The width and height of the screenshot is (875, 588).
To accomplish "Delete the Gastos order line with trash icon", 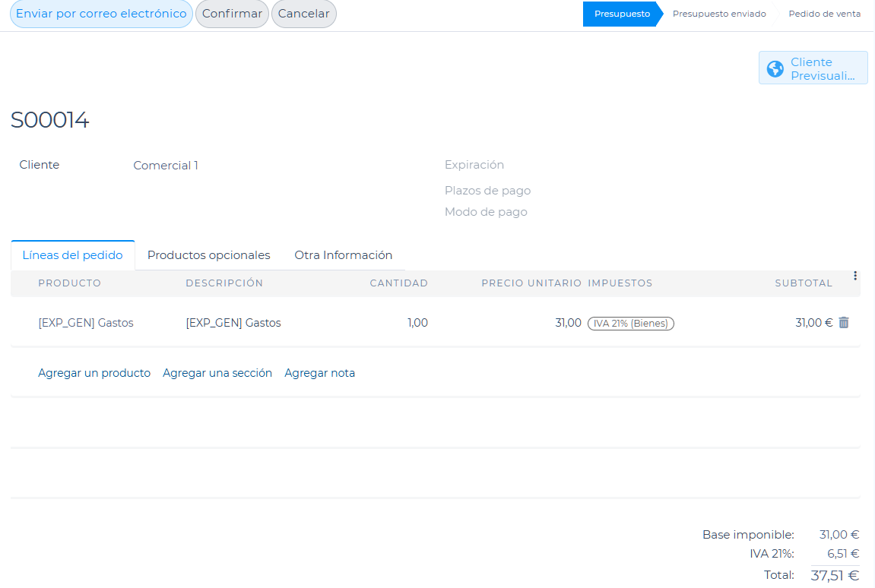I will [843, 323].
